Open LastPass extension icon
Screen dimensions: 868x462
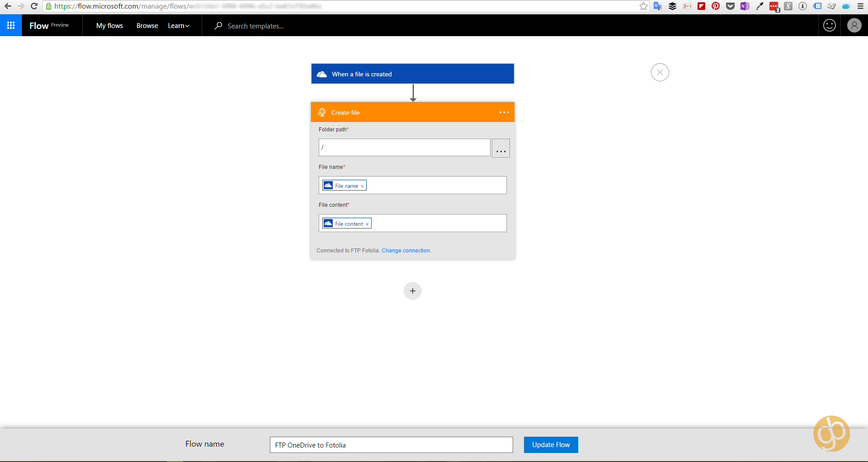point(774,7)
